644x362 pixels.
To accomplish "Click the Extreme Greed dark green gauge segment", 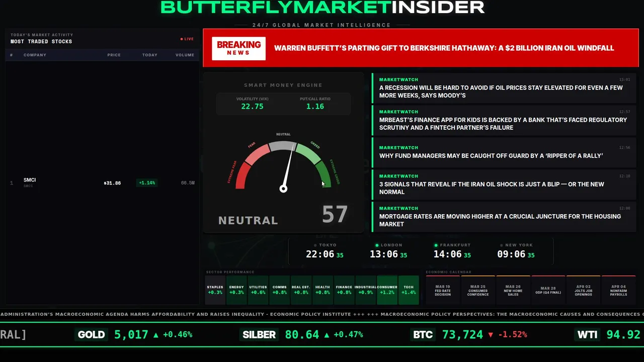I will click(324, 173).
